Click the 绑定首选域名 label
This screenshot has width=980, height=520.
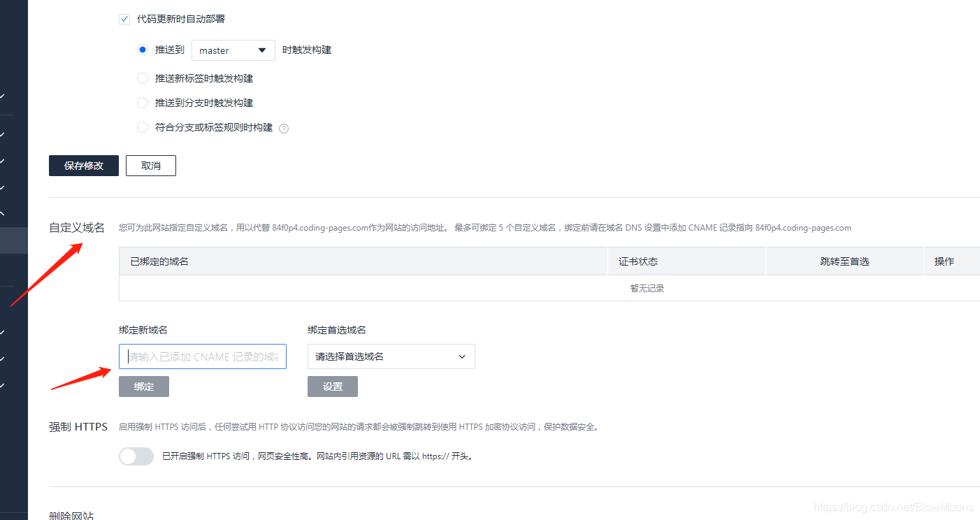(337, 330)
